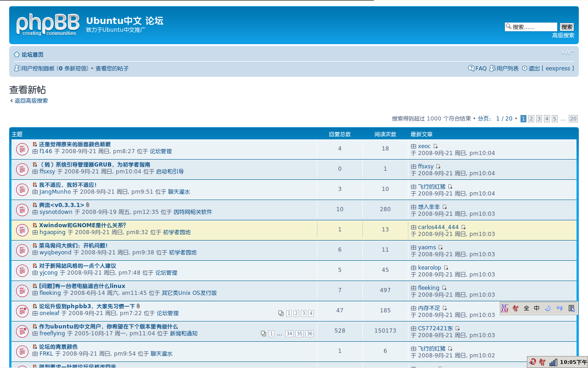
Task: Open 高级搜索 advanced search link
Action: pos(563,35)
